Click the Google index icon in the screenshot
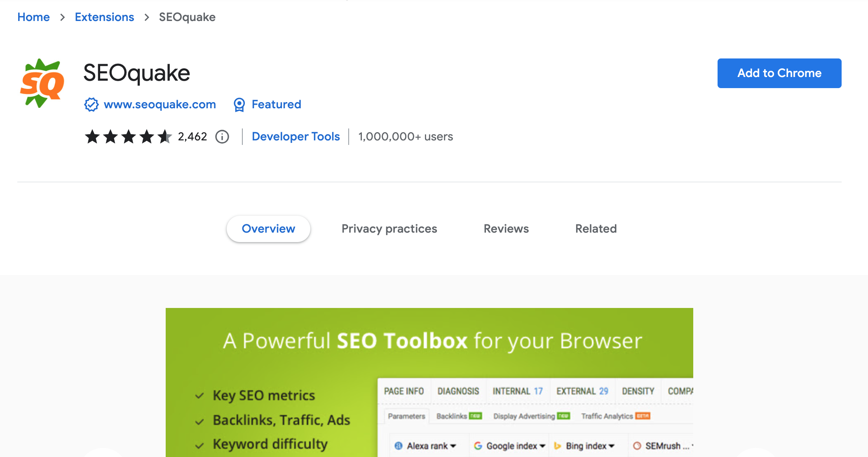This screenshot has height=457, width=868. click(x=479, y=445)
